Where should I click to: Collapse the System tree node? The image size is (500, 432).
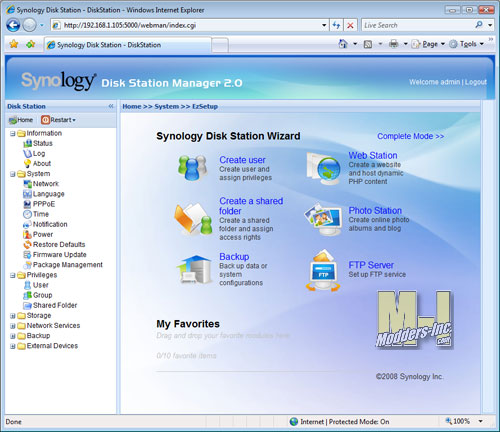[x=13, y=174]
